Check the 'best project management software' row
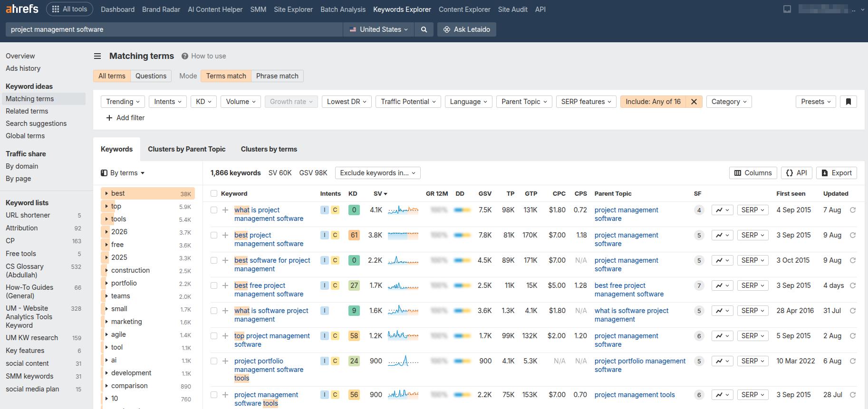 pos(214,235)
